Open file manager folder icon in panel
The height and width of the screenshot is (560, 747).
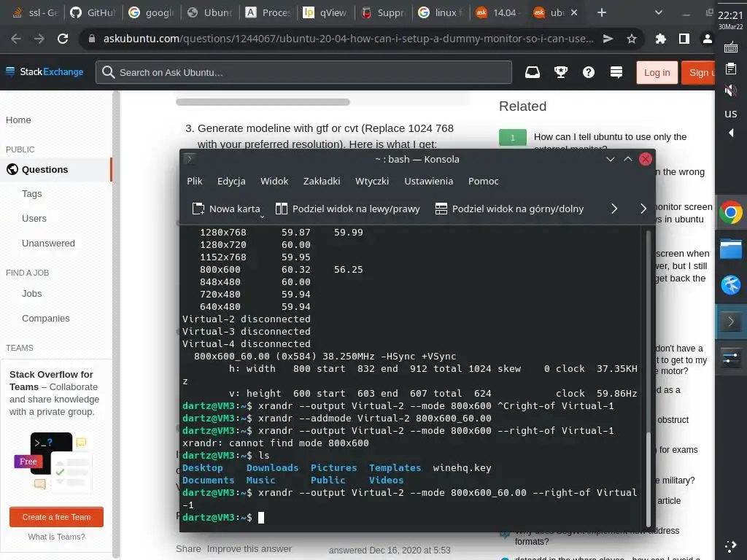pos(731,249)
